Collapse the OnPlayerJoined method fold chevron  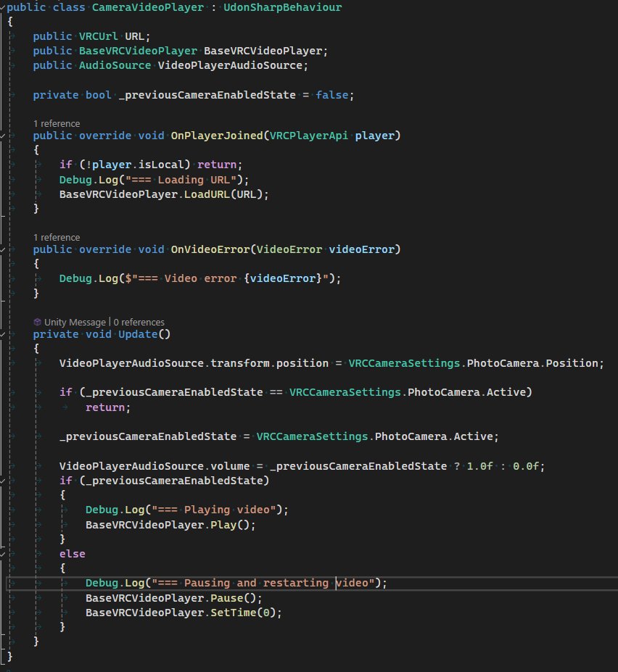click(3, 136)
